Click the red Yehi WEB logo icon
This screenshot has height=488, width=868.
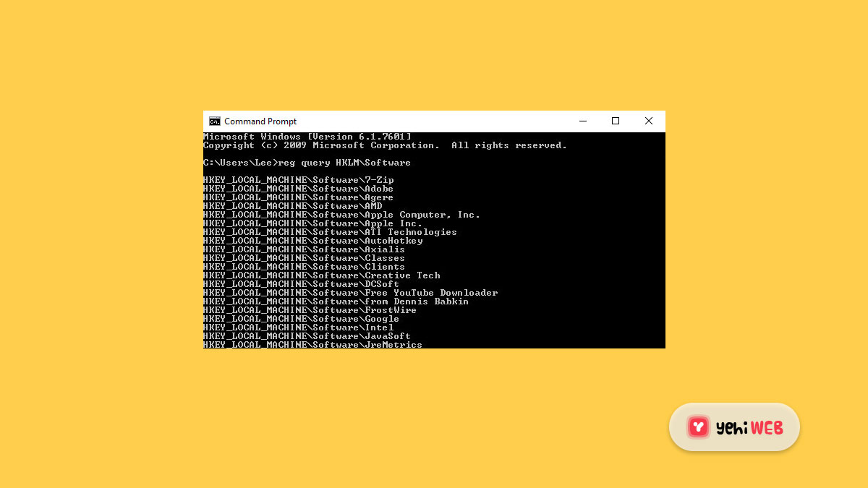[x=698, y=427]
